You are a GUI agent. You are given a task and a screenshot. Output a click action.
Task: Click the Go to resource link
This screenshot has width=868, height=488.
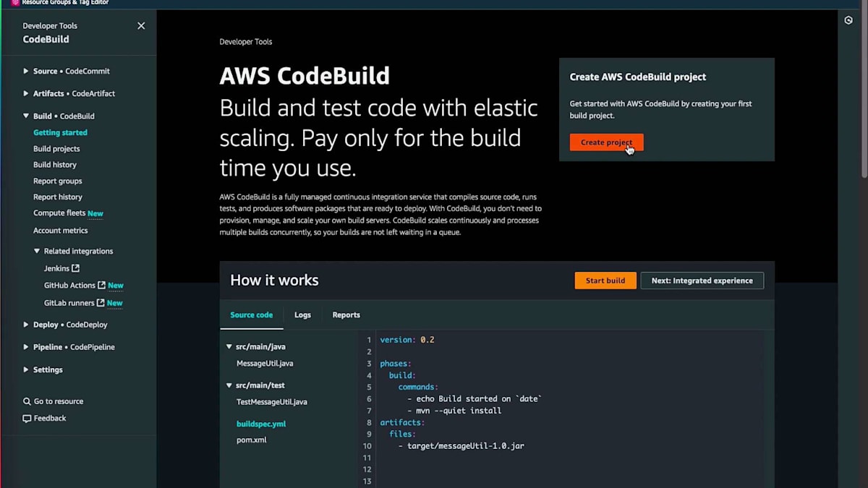coord(58,401)
